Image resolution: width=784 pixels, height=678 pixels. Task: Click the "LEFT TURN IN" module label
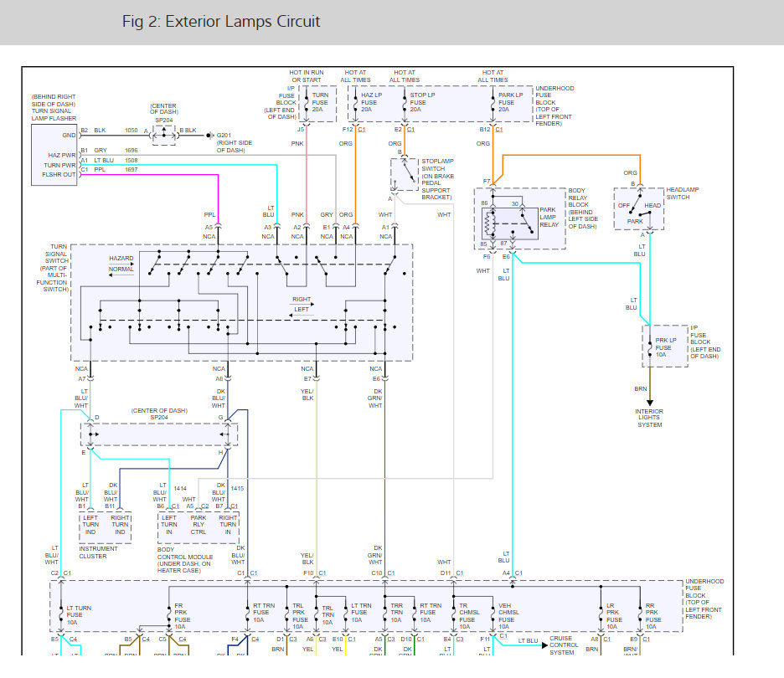169,525
